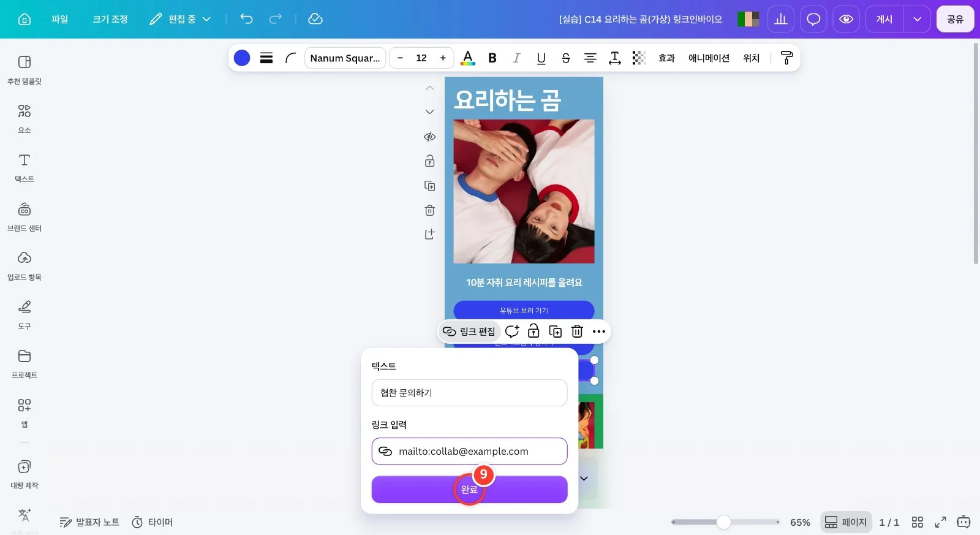Click the redo arrow icon
The height and width of the screenshot is (535, 980).
pyautogui.click(x=276, y=19)
